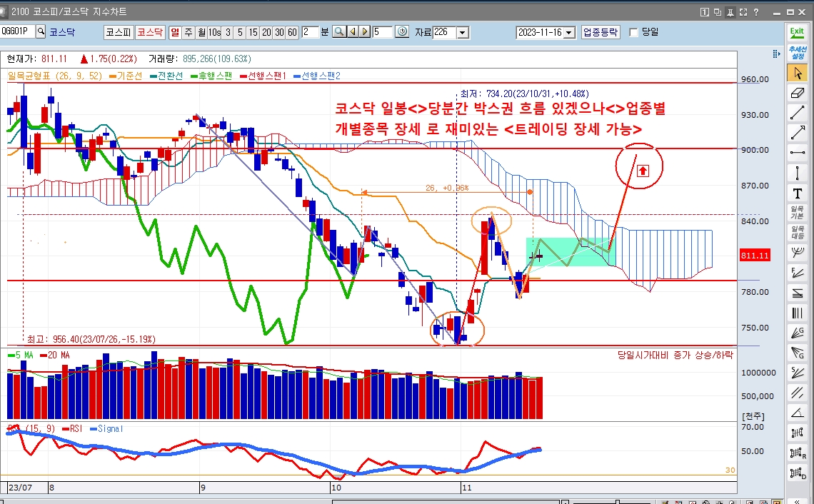Select the 30 minute interval

[279, 32]
